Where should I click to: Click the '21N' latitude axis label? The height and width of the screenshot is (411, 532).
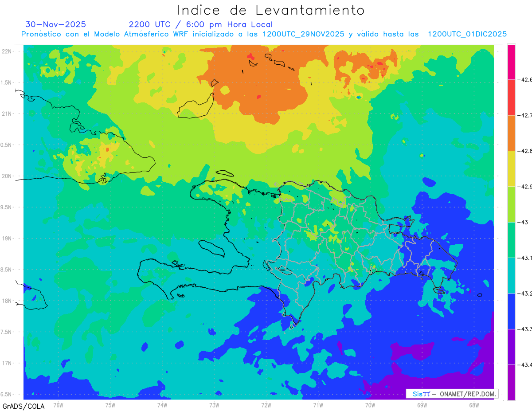coord(8,114)
